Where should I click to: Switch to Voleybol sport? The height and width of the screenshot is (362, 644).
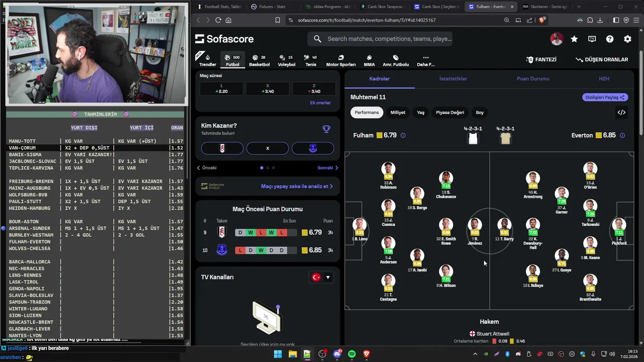click(x=287, y=60)
